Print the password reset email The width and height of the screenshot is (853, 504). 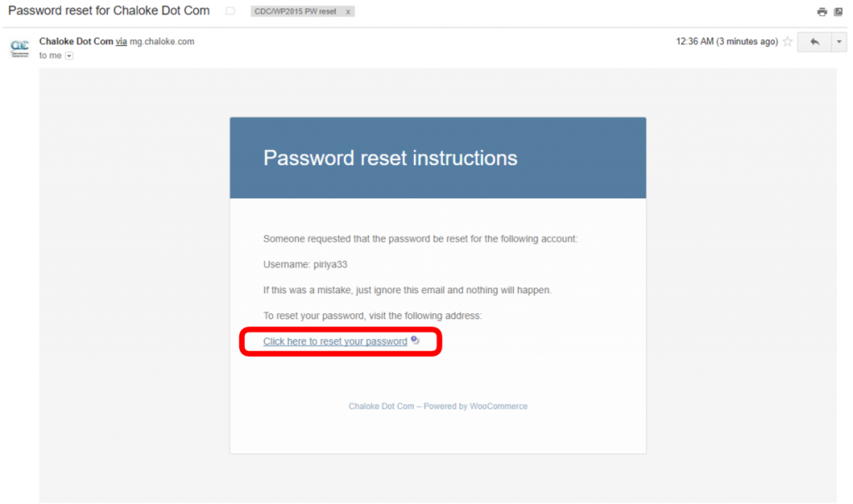(x=822, y=12)
